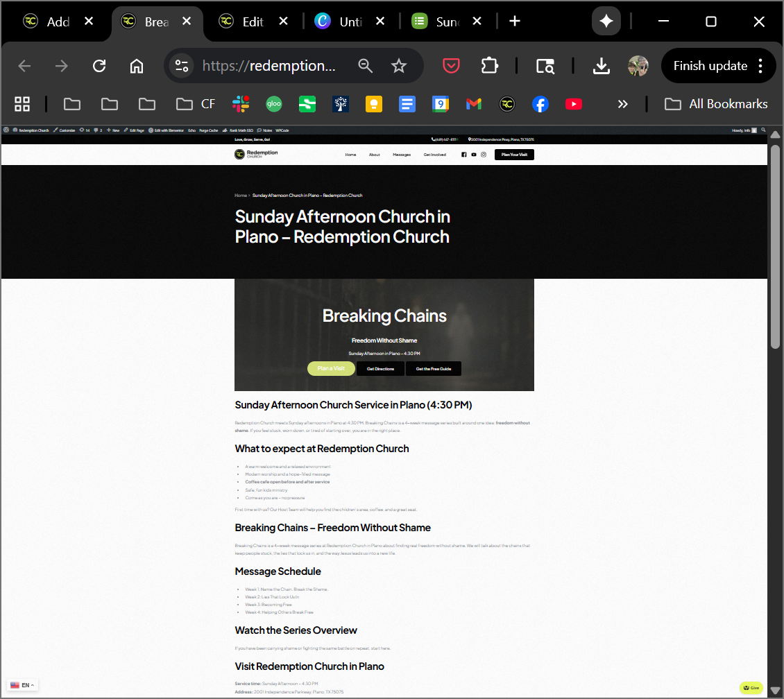Open the Facebook bookmark icon
This screenshot has width=784, height=699.
click(x=540, y=104)
